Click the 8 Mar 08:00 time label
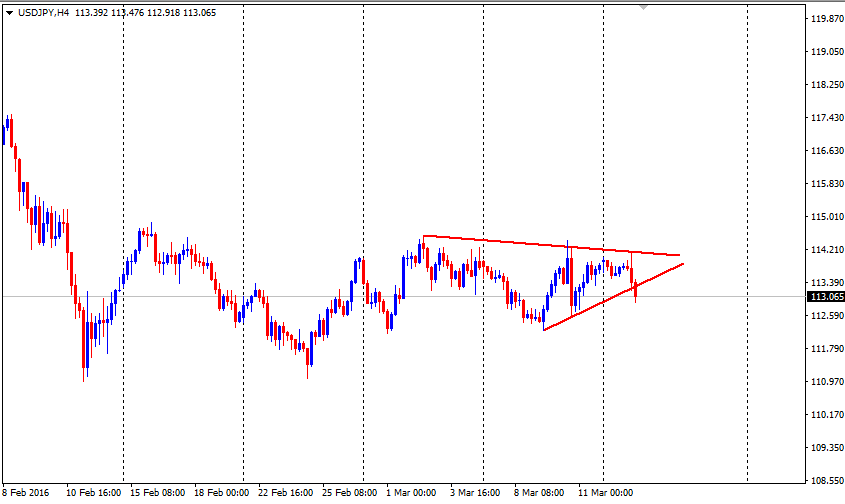The width and height of the screenshot is (845, 504). click(539, 493)
